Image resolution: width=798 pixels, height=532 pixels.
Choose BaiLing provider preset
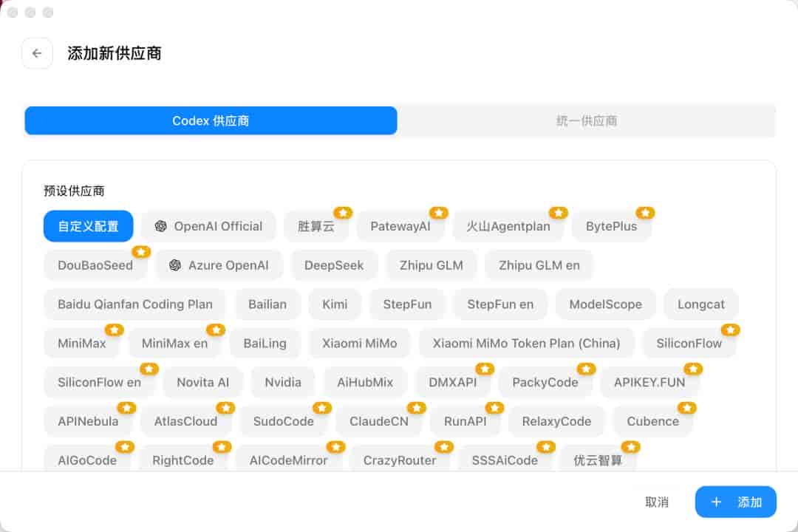point(265,343)
